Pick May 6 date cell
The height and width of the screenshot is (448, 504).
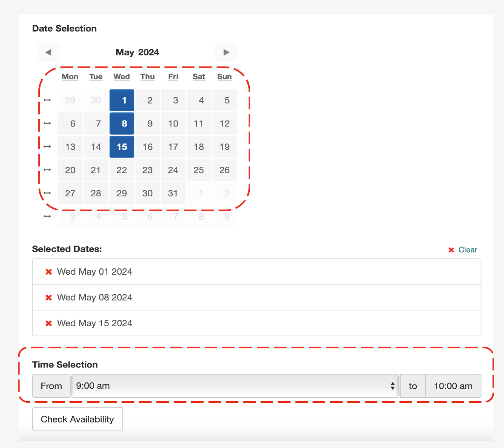click(x=70, y=123)
